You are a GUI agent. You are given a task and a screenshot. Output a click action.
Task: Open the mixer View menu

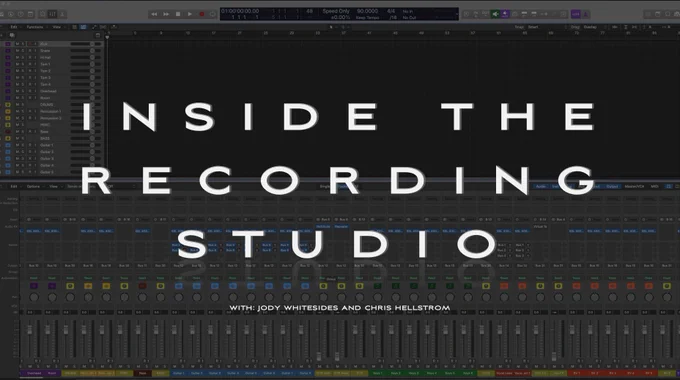(x=53, y=187)
